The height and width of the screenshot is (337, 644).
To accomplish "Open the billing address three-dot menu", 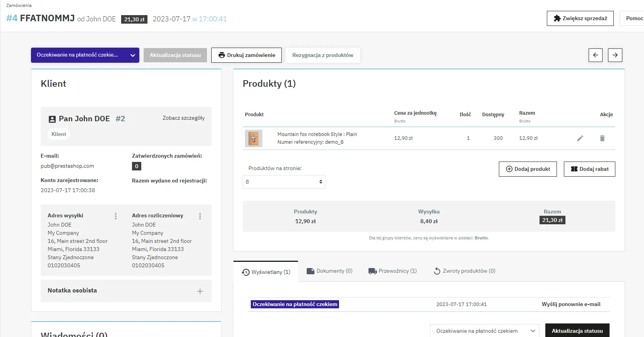I will click(200, 216).
